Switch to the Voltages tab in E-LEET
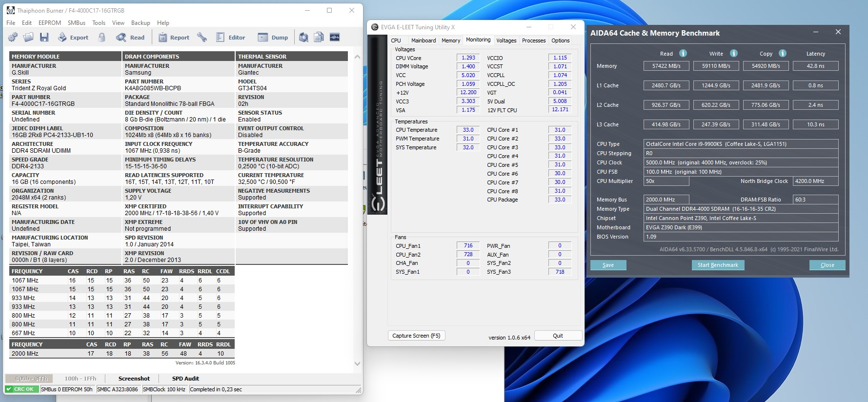The width and height of the screenshot is (868, 402). (x=506, y=40)
